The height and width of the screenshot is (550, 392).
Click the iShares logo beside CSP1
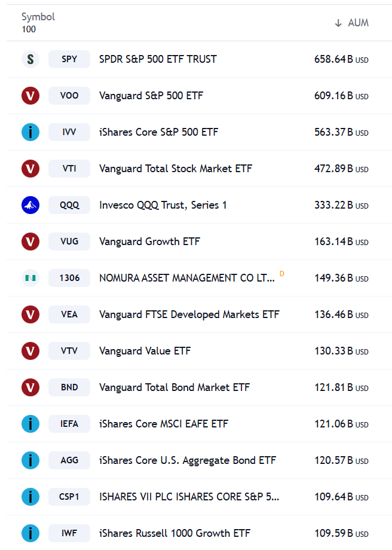(x=30, y=497)
